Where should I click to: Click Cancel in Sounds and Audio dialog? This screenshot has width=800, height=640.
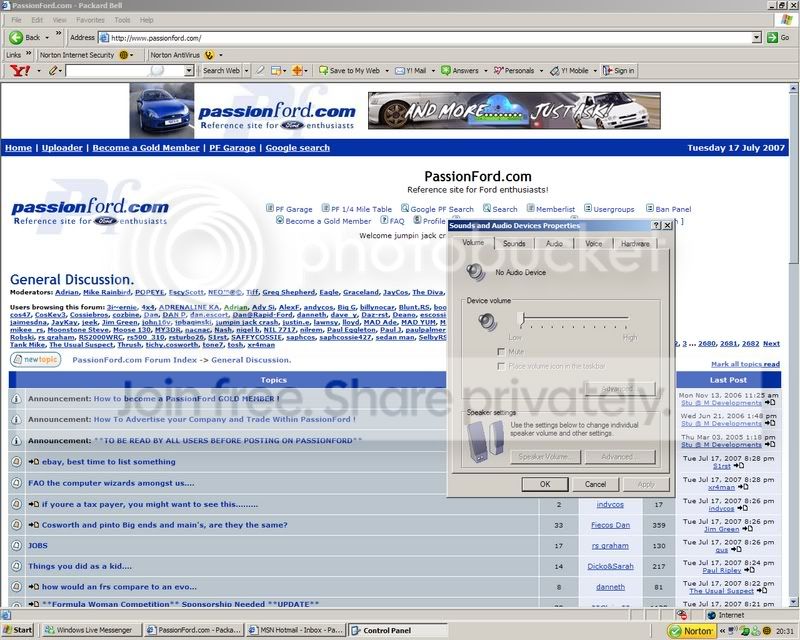[595, 484]
